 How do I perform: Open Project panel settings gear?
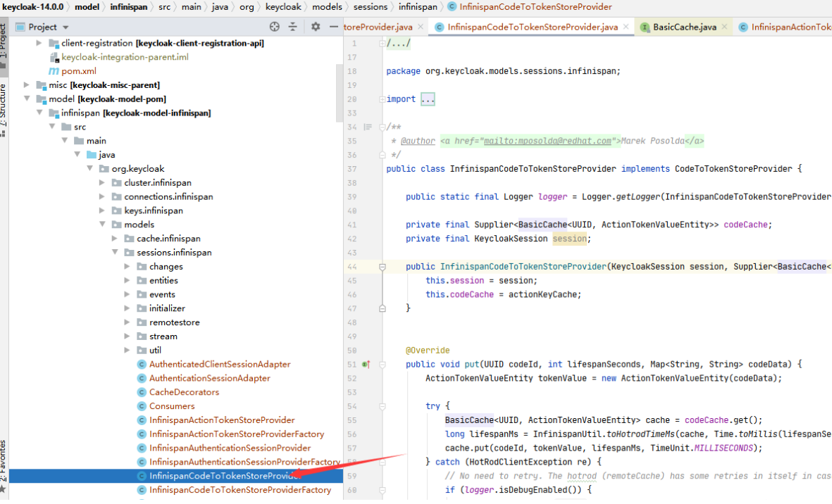point(316,27)
